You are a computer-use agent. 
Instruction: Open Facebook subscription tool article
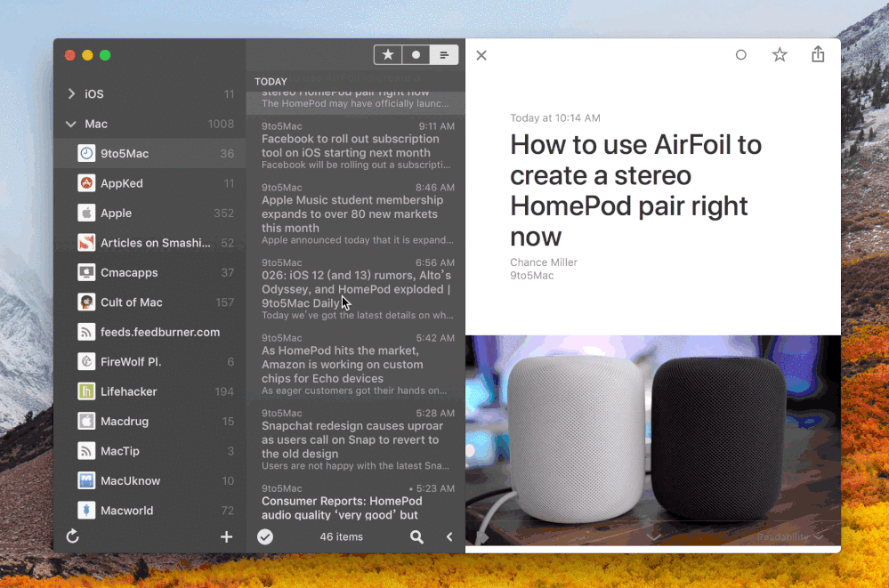tap(356, 146)
